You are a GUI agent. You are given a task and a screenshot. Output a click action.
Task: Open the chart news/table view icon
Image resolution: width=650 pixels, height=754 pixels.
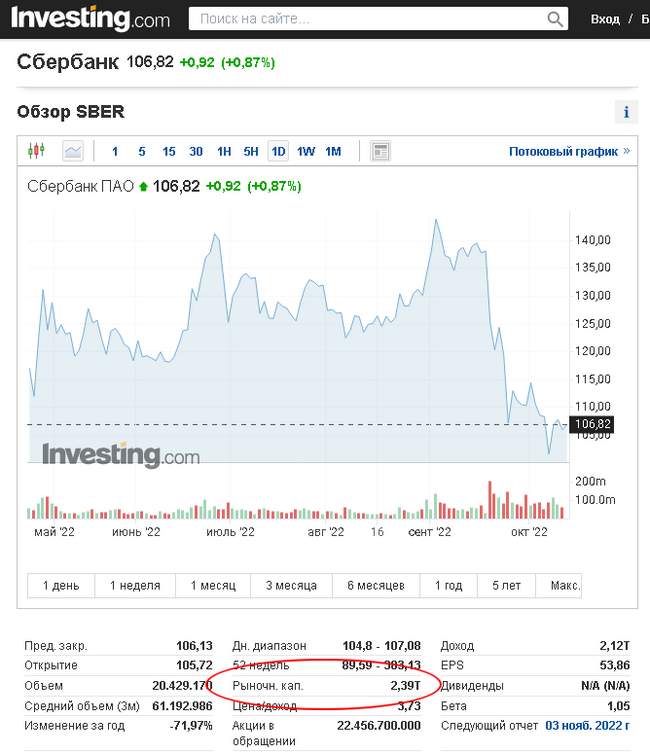pos(380,151)
